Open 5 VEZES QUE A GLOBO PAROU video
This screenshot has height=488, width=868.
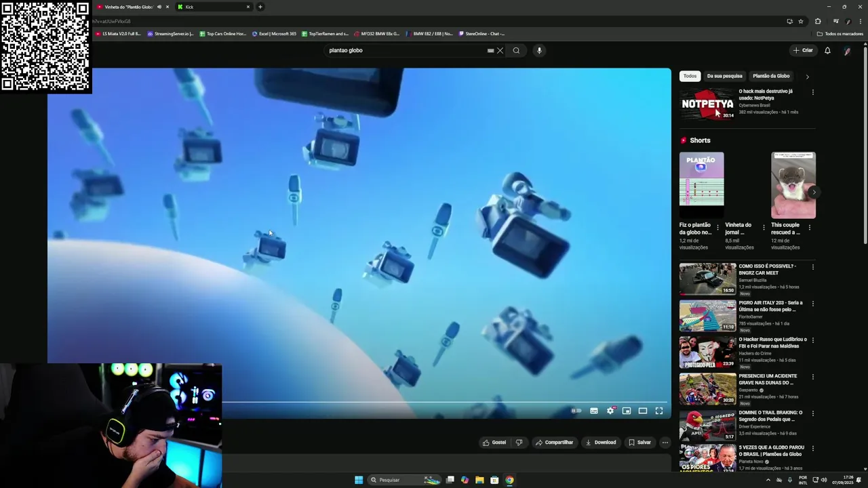point(707,457)
